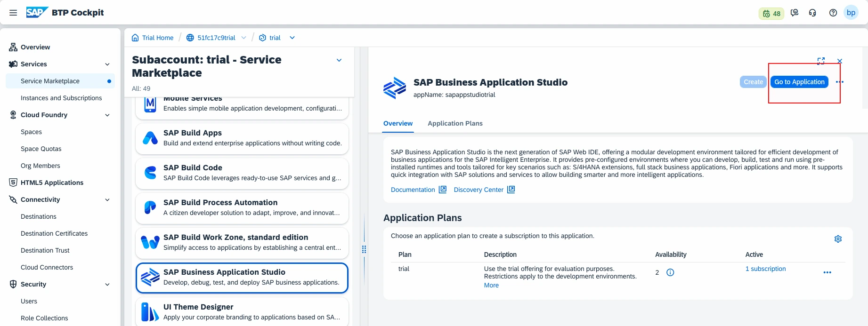This screenshot has height=326, width=868.
Task: Click the trial plan name cell
Action: point(404,269)
